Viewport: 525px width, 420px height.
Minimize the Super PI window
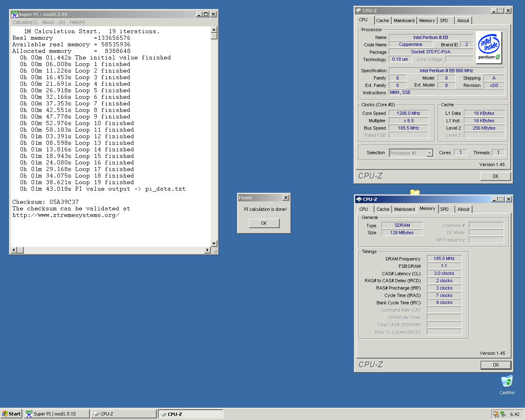point(199,14)
